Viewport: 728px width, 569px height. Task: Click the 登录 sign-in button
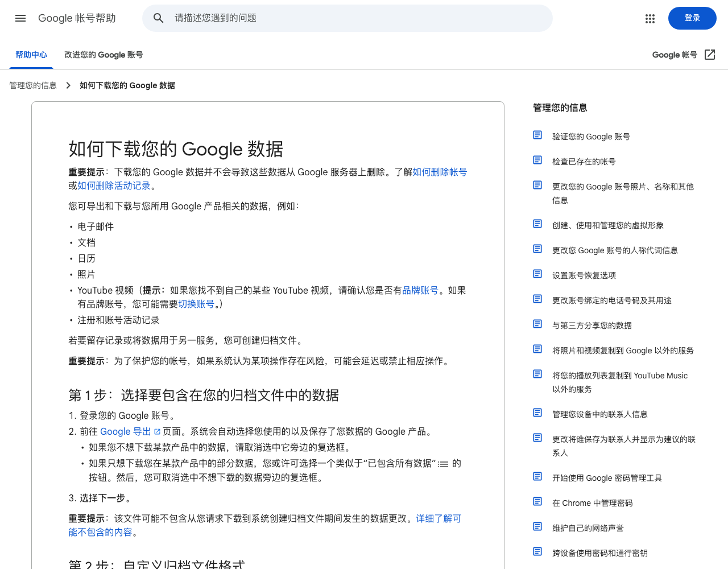[692, 18]
